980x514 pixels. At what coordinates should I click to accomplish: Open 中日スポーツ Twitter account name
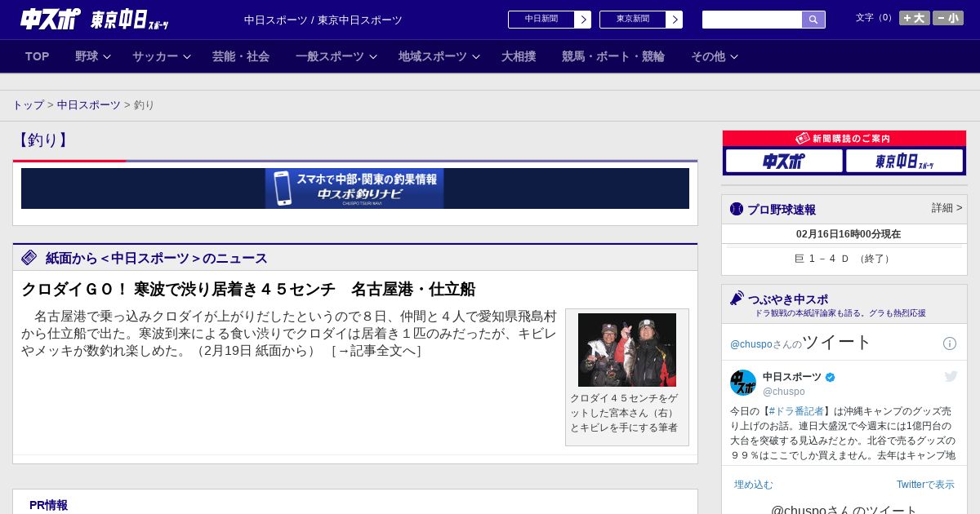pyautogui.click(x=792, y=377)
